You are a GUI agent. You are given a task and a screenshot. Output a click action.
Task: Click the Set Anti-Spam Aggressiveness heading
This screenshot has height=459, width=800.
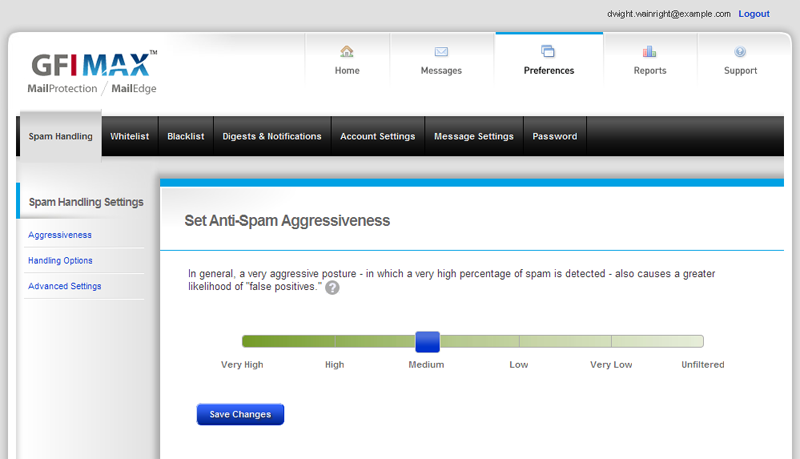tap(287, 220)
